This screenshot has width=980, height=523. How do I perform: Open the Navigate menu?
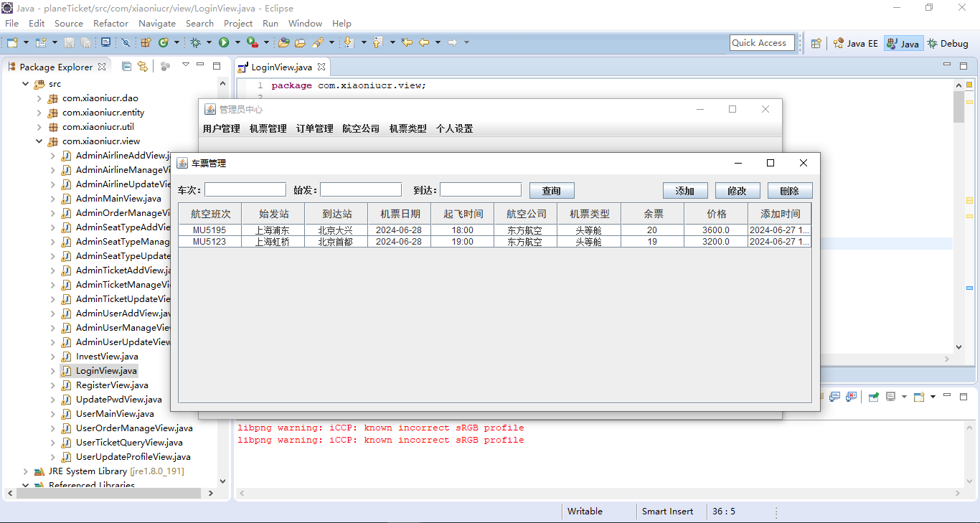pos(157,23)
